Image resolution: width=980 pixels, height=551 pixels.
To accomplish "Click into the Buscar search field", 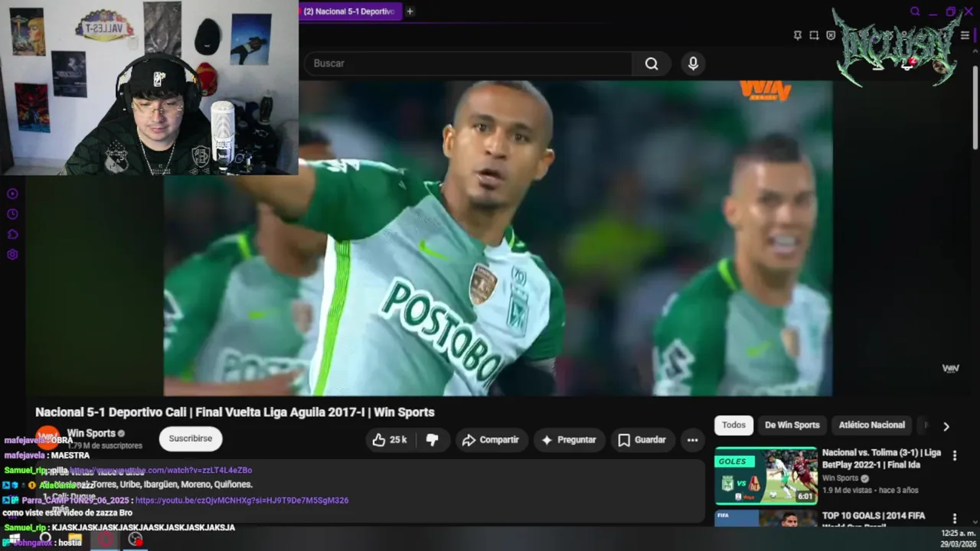I will (468, 64).
